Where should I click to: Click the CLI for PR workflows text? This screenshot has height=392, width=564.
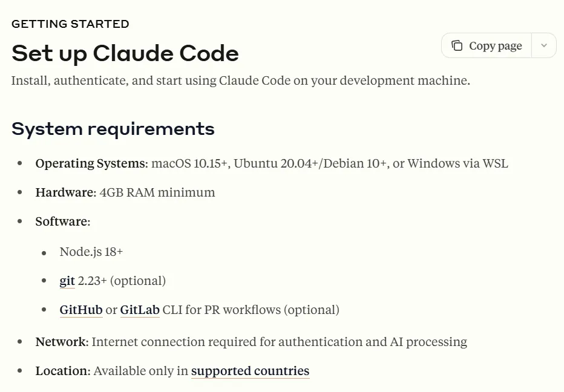point(251,310)
